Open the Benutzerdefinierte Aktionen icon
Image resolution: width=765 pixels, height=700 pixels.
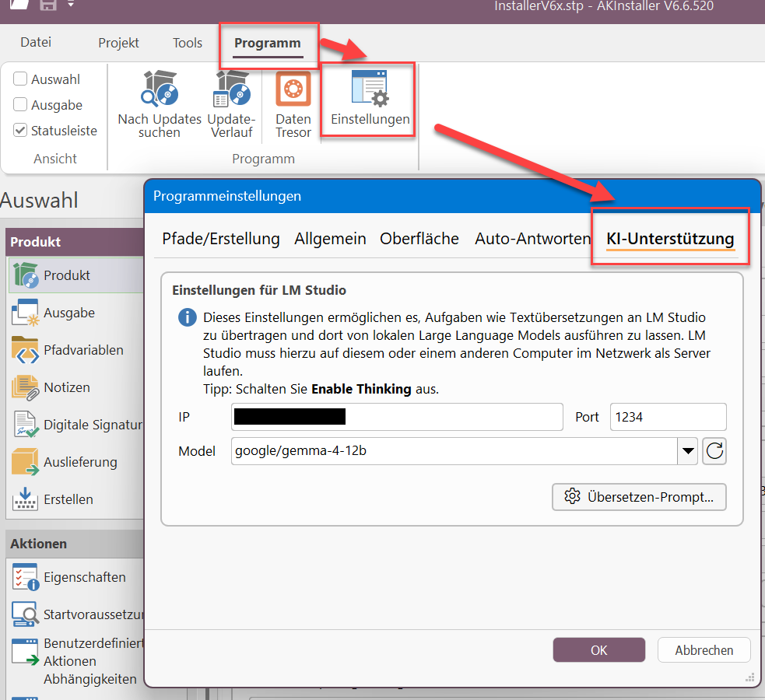[26, 653]
